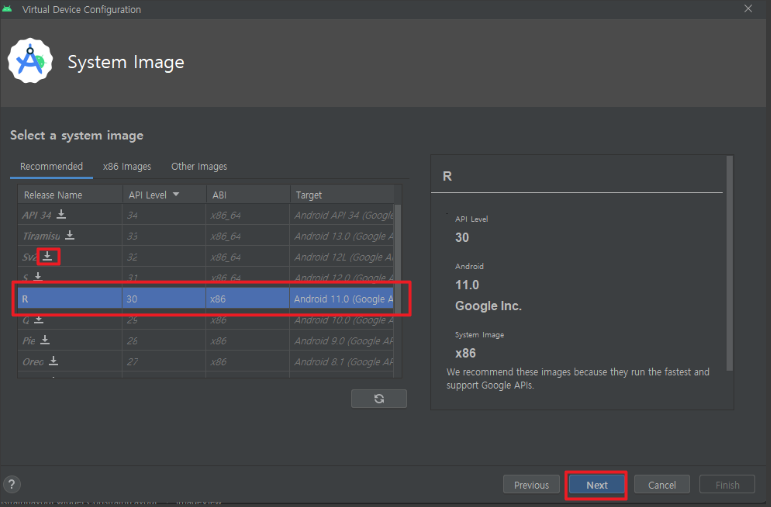The width and height of the screenshot is (771, 507).
Task: Click the Target column header
Action: point(342,195)
